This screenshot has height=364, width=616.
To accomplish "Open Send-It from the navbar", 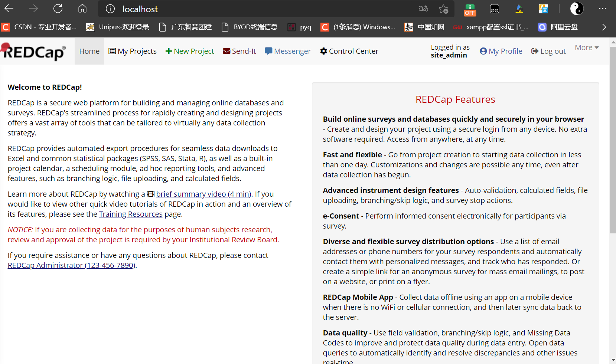I will (239, 51).
